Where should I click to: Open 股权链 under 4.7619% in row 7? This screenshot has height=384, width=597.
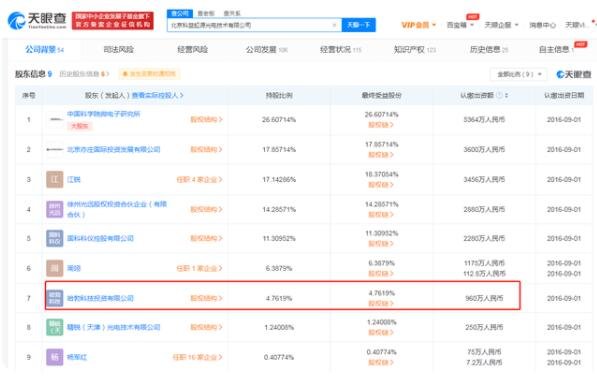pyautogui.click(x=381, y=303)
